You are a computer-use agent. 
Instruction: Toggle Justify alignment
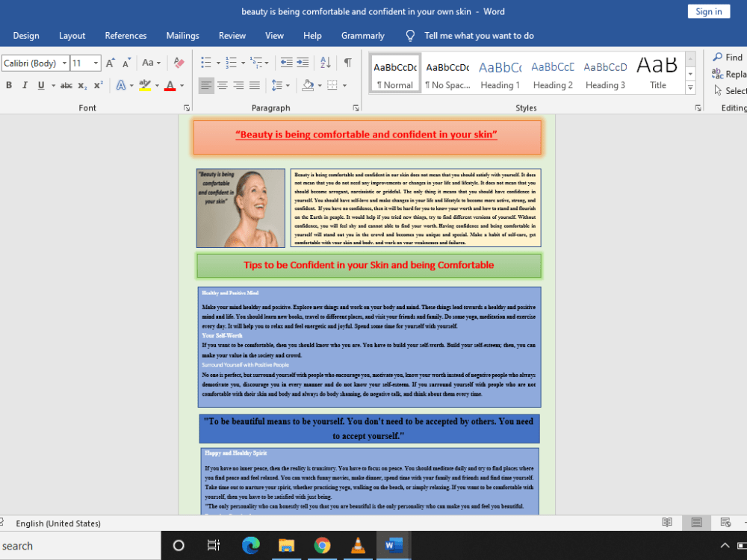[255, 85]
